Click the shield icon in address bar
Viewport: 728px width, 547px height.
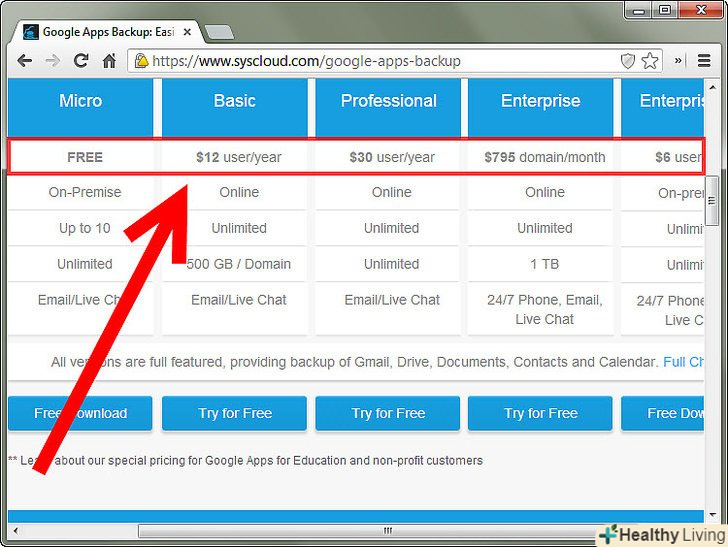click(x=628, y=61)
